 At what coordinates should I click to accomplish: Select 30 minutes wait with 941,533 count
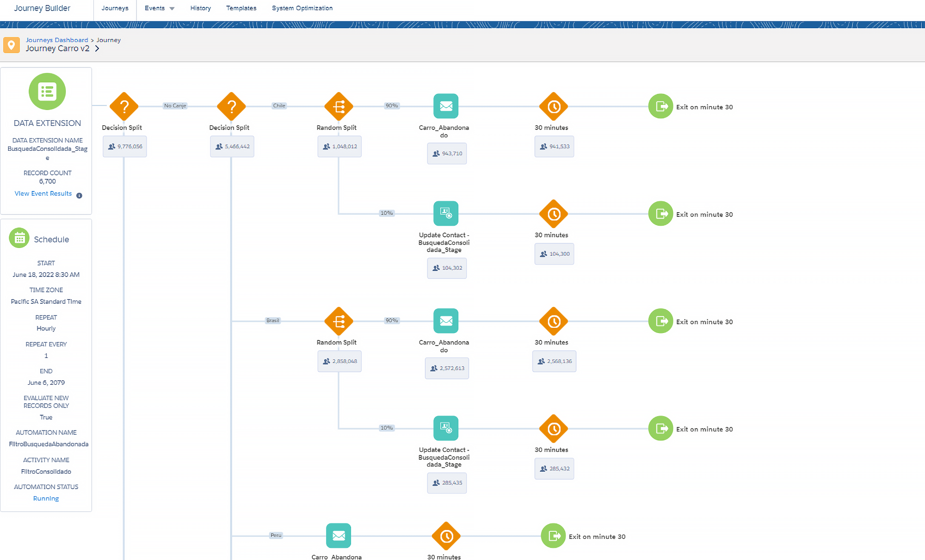click(554, 106)
